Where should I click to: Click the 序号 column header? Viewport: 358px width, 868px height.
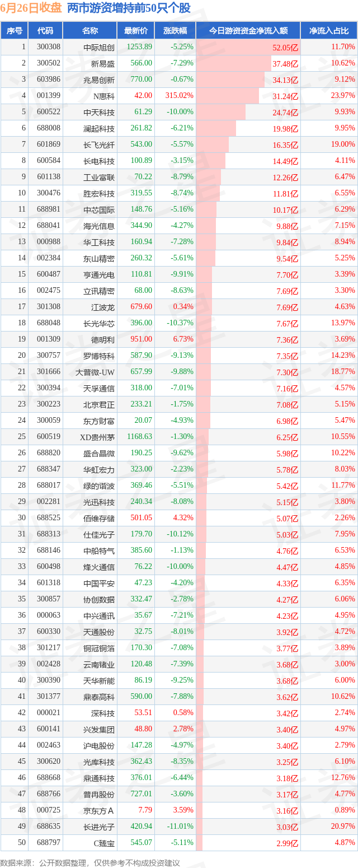coord(15,31)
